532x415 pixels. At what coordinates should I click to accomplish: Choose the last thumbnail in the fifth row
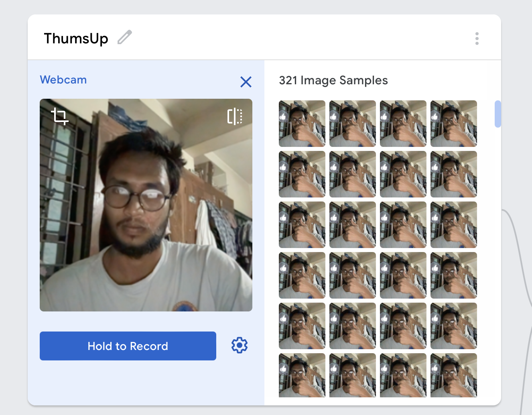[x=454, y=326]
